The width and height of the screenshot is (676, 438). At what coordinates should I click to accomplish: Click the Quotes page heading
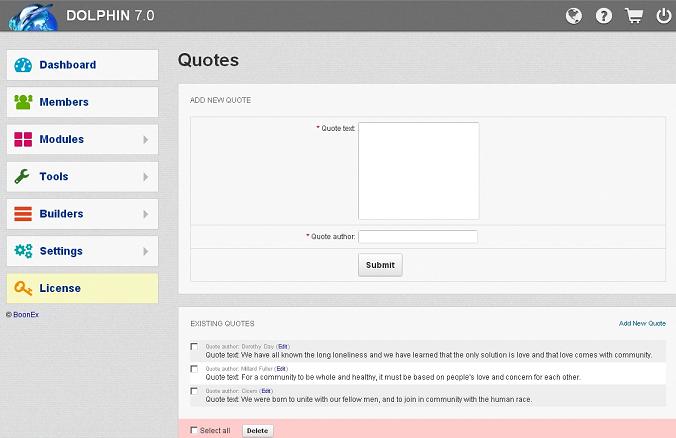click(x=208, y=60)
